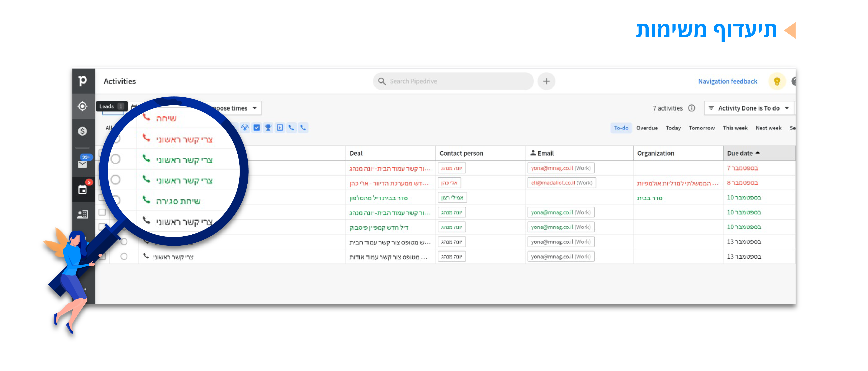This screenshot has width=868, height=371.
Task: Open Leads via the target sidebar icon
Action: click(x=83, y=106)
